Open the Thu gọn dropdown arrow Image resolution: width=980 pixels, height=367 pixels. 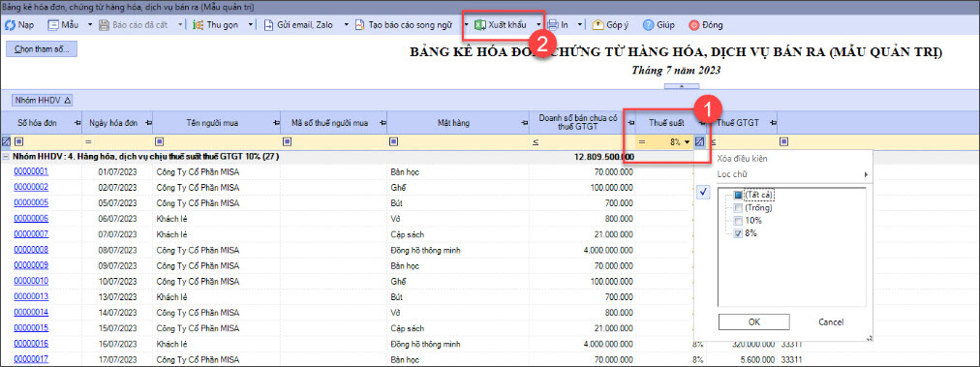(251, 25)
